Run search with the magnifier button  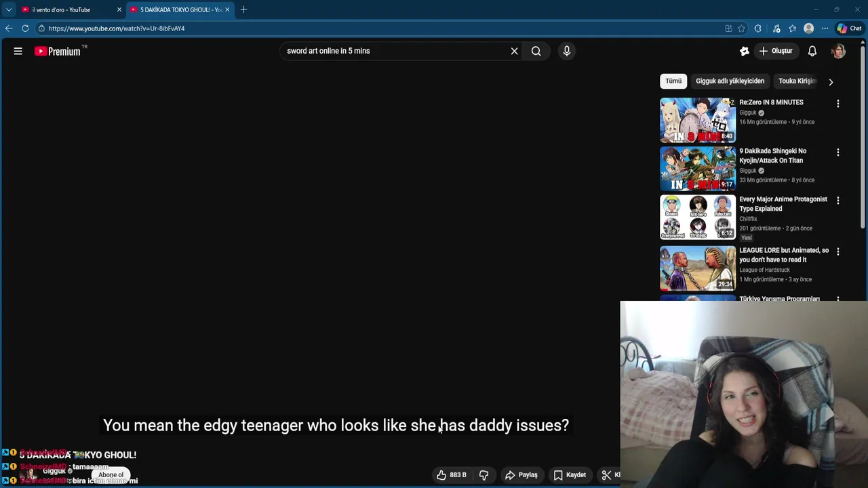pos(536,51)
